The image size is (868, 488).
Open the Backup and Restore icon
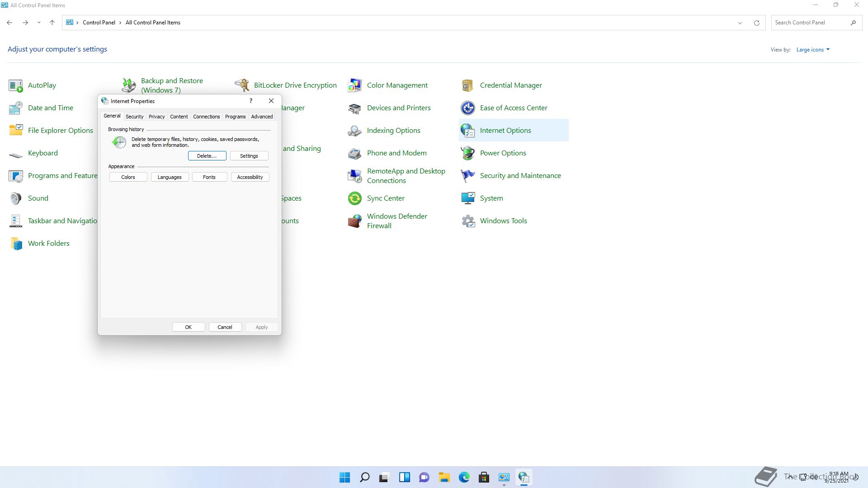(x=129, y=85)
